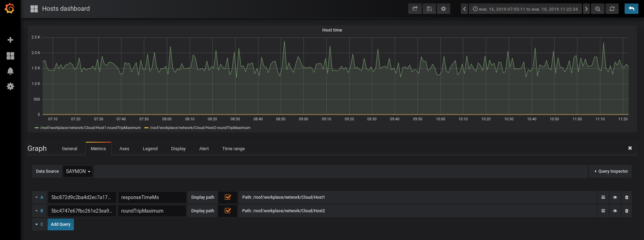644x240 pixels.
Task: Share the dashboard via share icon
Action: [x=415, y=9]
